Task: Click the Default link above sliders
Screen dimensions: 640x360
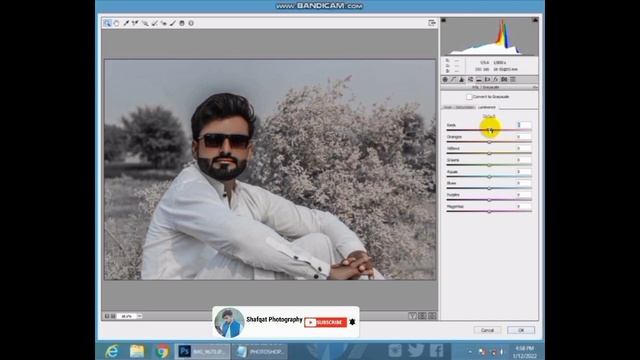Action: (x=489, y=116)
